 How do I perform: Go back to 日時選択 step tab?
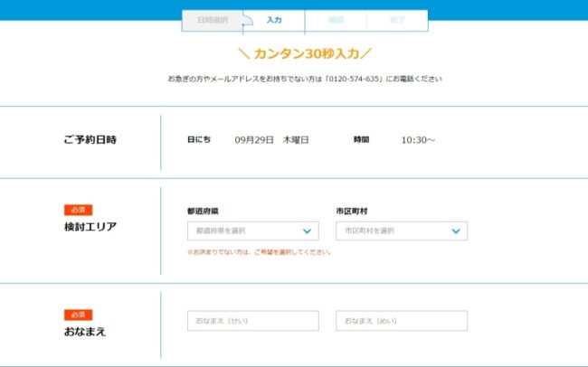click(x=213, y=20)
